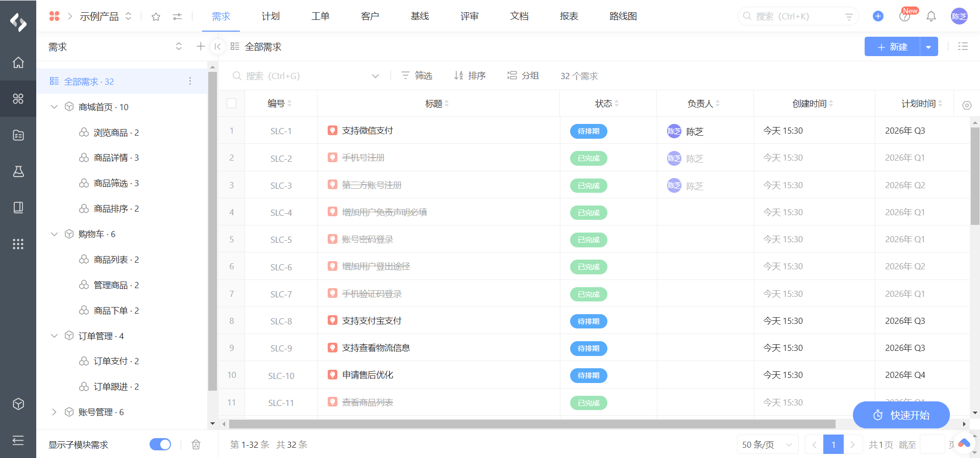Image resolution: width=980 pixels, height=458 pixels.
Task: Open the flask testing icon in sidebar
Action: click(x=18, y=171)
